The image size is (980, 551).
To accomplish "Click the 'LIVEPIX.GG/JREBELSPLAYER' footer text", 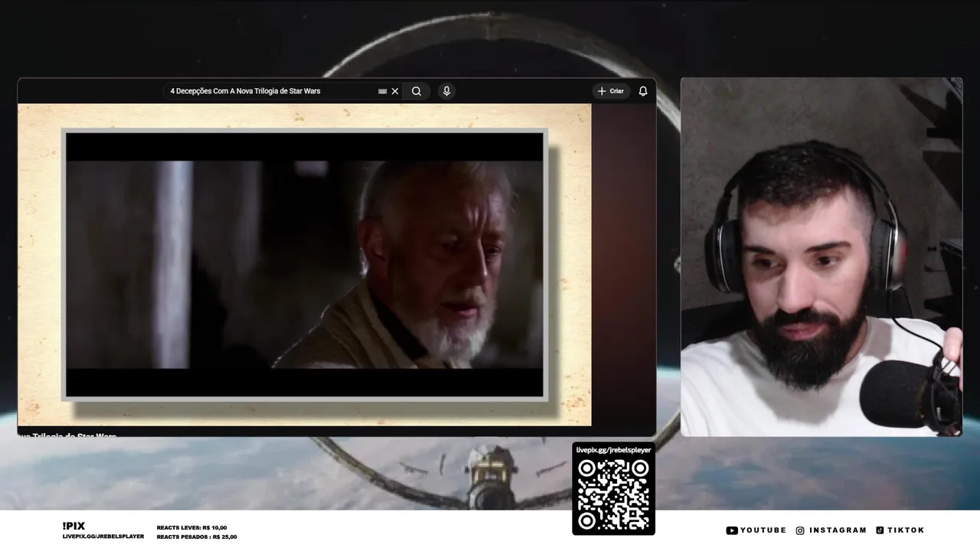I will tap(103, 536).
